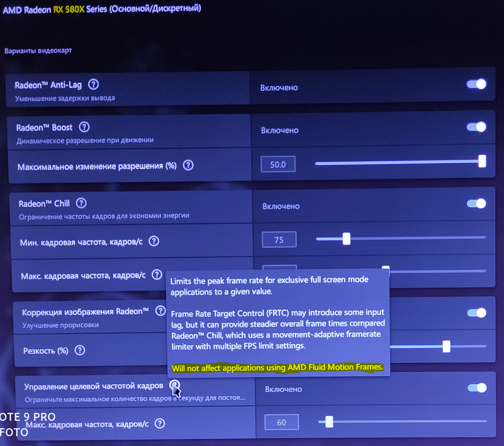This screenshot has height=446, width=504.
Task: Click Включено status beside Anti-Lag
Action: [x=279, y=88]
